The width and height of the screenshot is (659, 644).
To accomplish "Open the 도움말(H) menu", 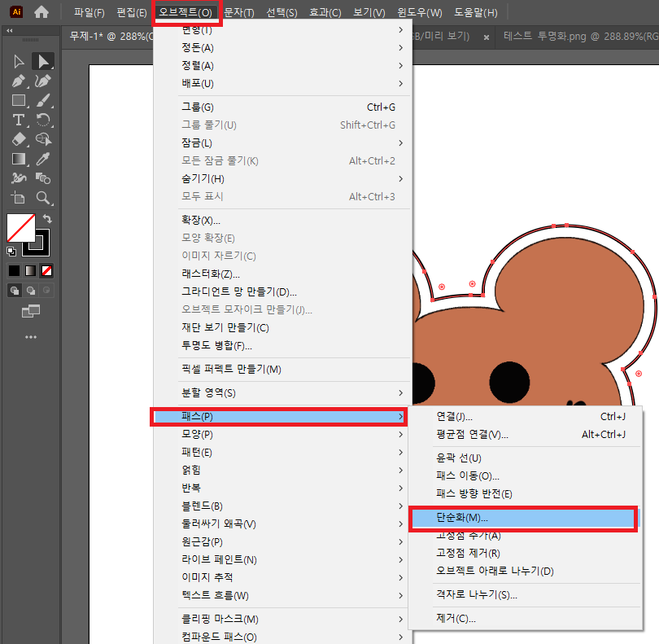I will click(x=475, y=12).
